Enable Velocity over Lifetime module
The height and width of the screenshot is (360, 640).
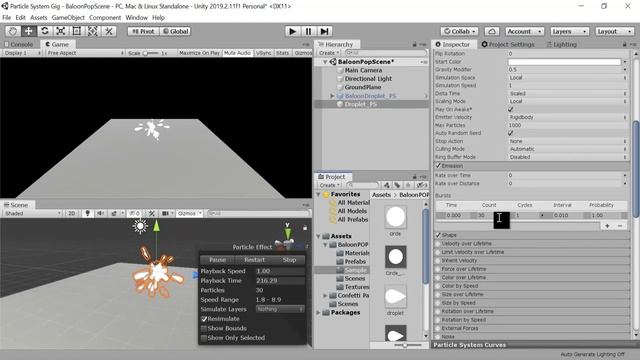coord(438,243)
